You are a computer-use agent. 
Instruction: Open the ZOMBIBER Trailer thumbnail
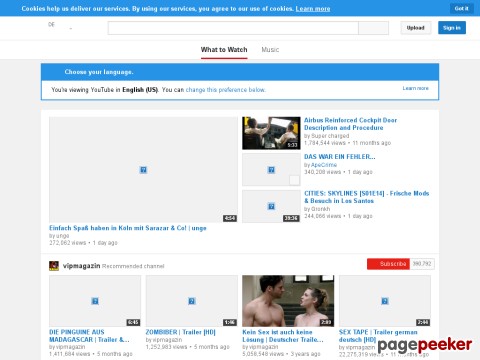(192, 301)
